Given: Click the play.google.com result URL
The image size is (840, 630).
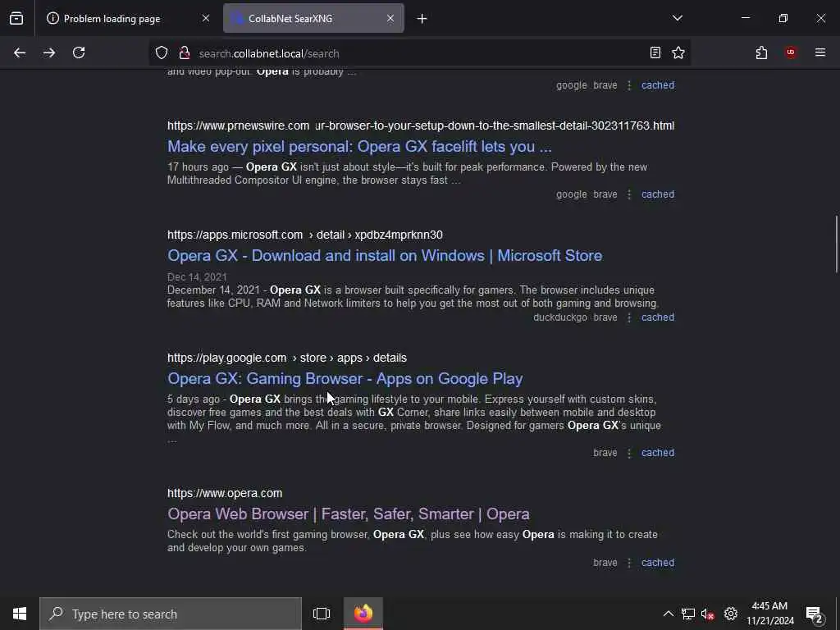Looking at the screenshot, I should click(286, 358).
